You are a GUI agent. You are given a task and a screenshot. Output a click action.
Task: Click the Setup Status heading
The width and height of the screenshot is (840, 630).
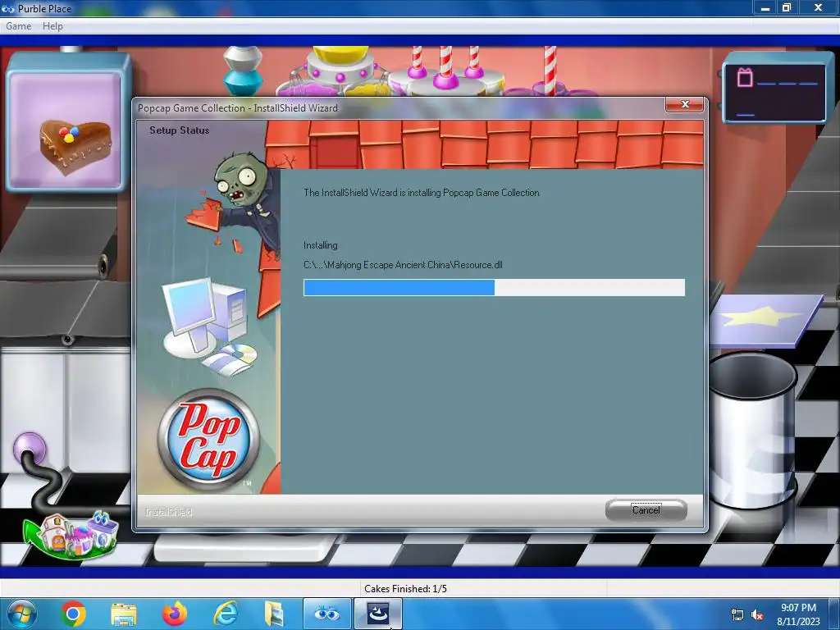point(179,130)
